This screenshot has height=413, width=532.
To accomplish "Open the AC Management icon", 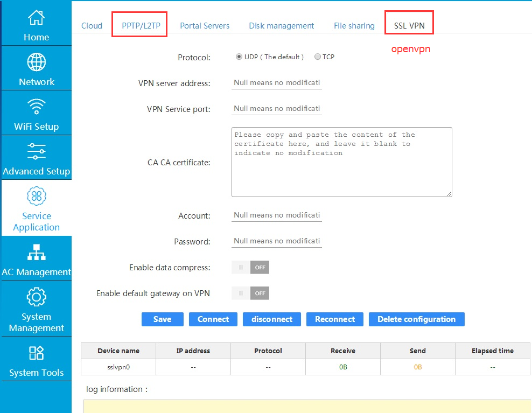I will (x=36, y=252).
